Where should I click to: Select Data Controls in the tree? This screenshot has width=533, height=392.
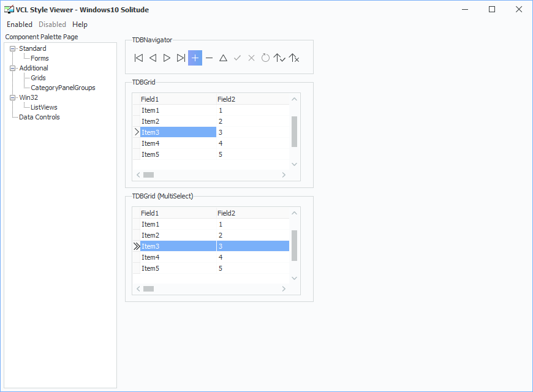pyautogui.click(x=39, y=117)
